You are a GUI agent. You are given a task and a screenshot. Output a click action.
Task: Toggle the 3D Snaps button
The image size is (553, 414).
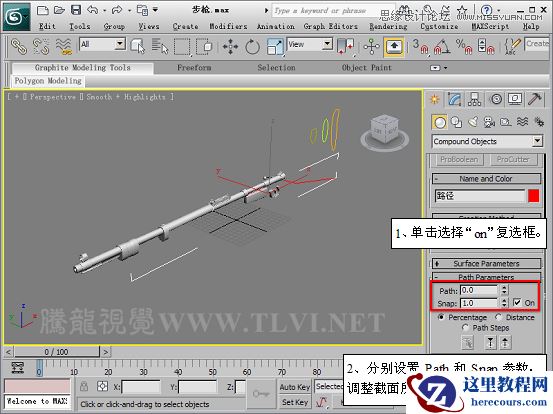420,46
